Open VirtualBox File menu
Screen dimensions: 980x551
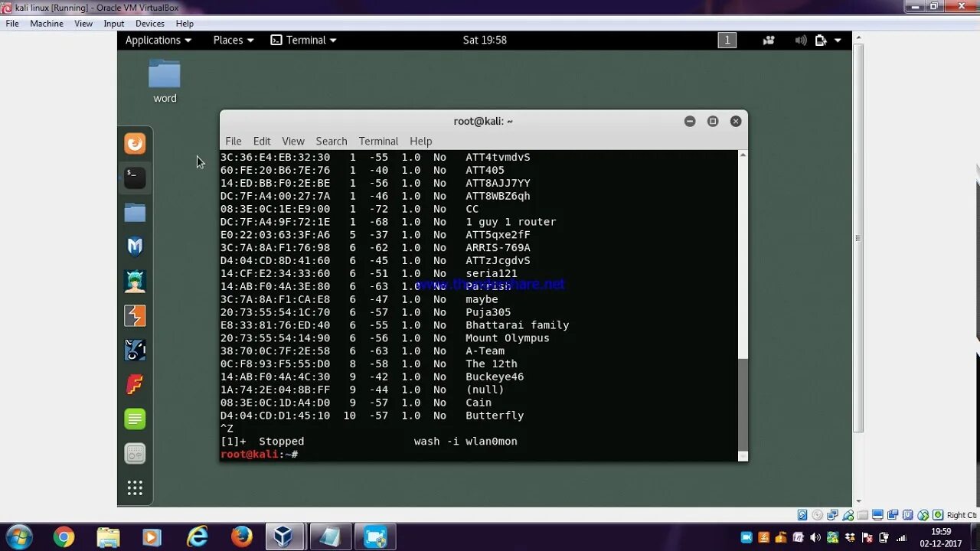click(12, 24)
